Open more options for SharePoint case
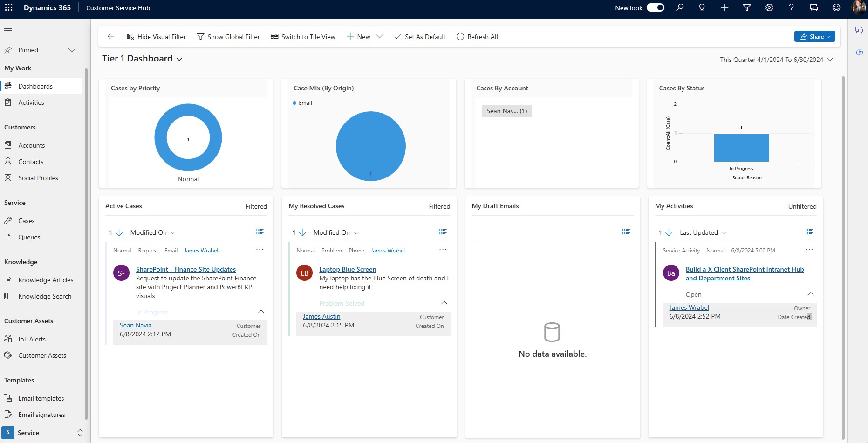This screenshot has height=443, width=868. (260, 250)
